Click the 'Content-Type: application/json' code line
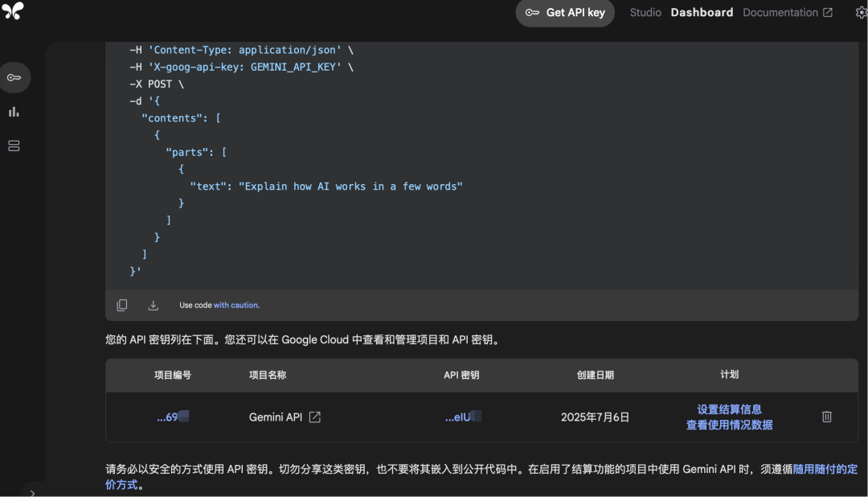Viewport: 868px width, 497px height. point(241,50)
